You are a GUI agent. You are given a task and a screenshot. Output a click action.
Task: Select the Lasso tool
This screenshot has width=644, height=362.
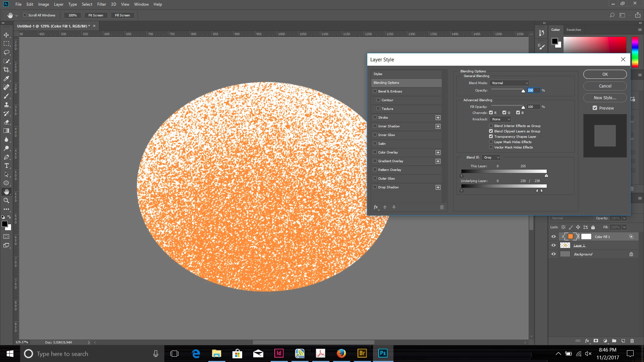point(6,52)
